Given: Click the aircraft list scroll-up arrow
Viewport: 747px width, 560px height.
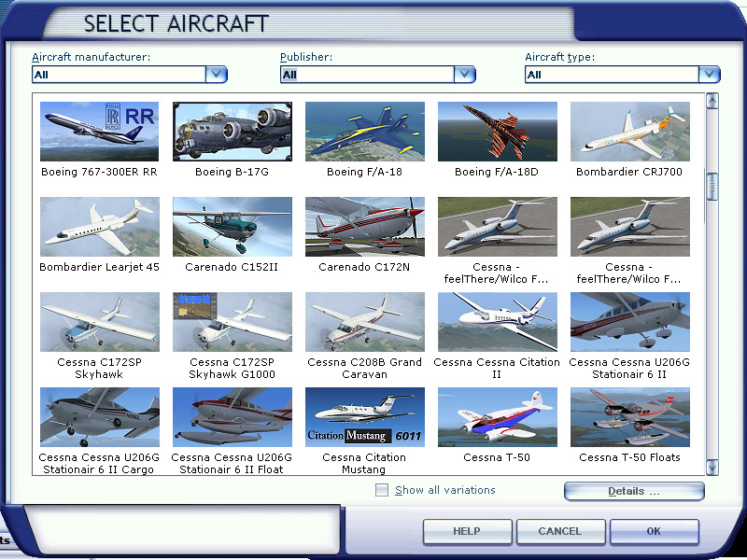Looking at the screenshot, I should 712,101.
